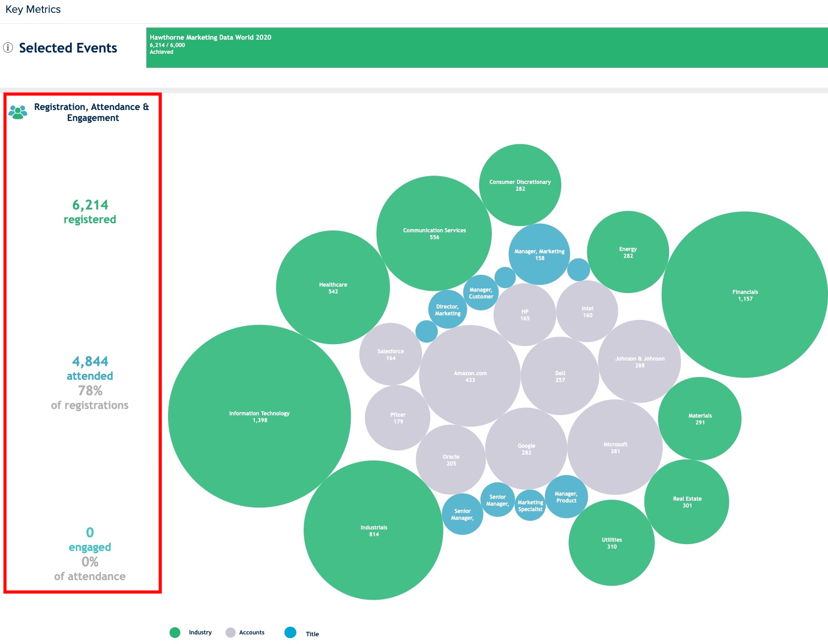
Task: Click the Consumer Discretionary 282 bubble
Action: pos(520,185)
